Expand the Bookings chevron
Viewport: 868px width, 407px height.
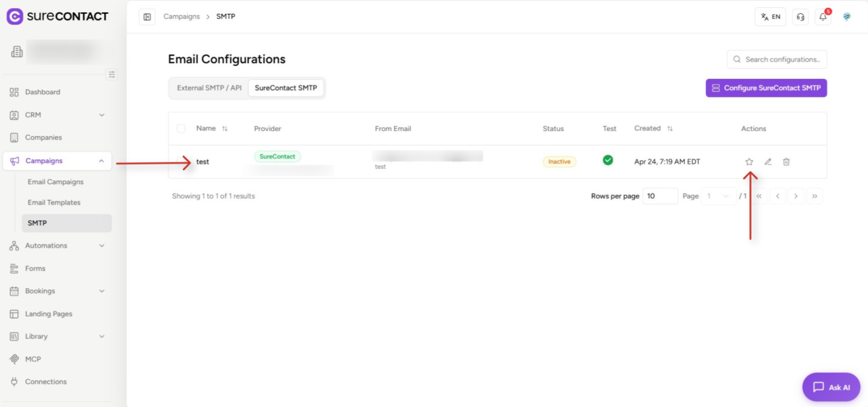coord(102,291)
